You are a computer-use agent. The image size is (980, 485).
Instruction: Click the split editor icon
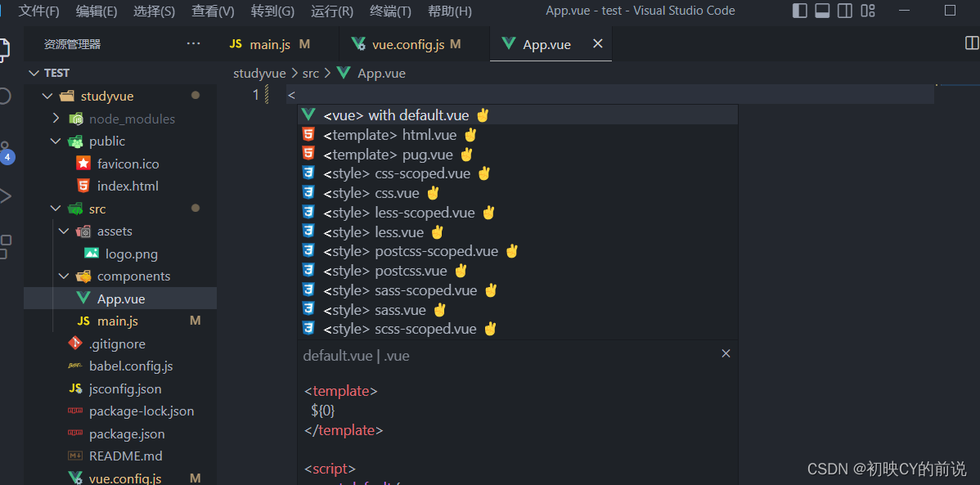coord(972,43)
